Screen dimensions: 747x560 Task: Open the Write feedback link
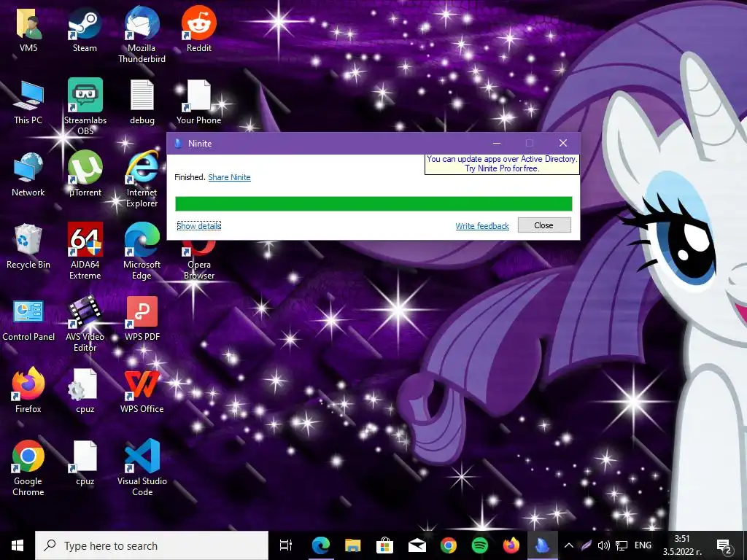pos(482,226)
